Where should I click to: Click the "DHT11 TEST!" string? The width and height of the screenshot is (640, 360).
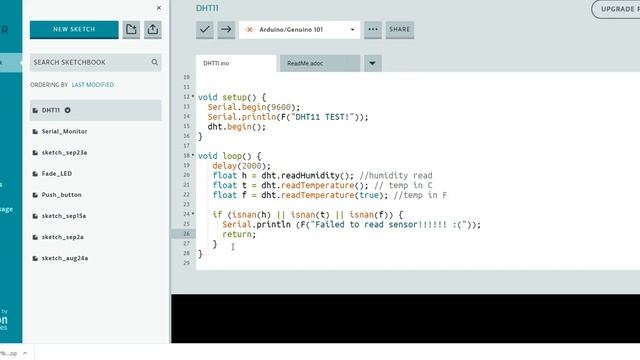coord(322,117)
